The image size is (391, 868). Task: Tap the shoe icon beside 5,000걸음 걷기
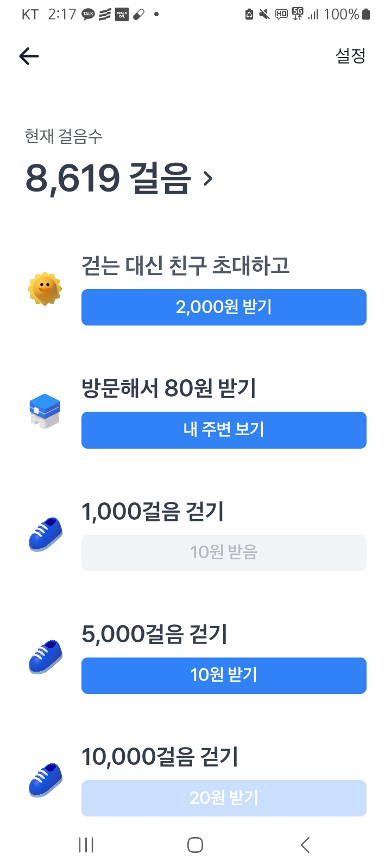(x=45, y=656)
